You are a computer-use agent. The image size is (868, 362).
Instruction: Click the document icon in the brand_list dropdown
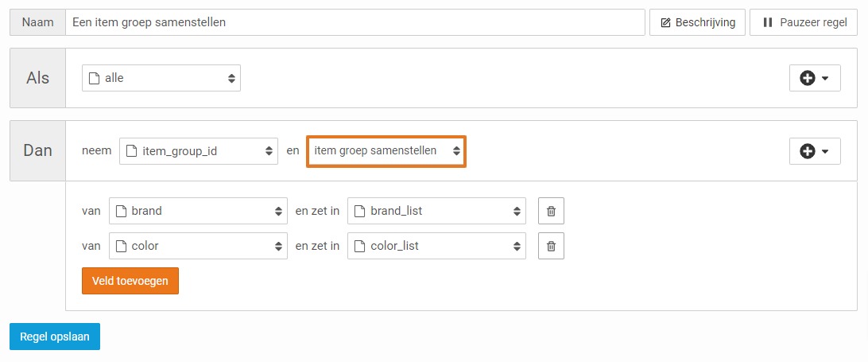(x=360, y=211)
